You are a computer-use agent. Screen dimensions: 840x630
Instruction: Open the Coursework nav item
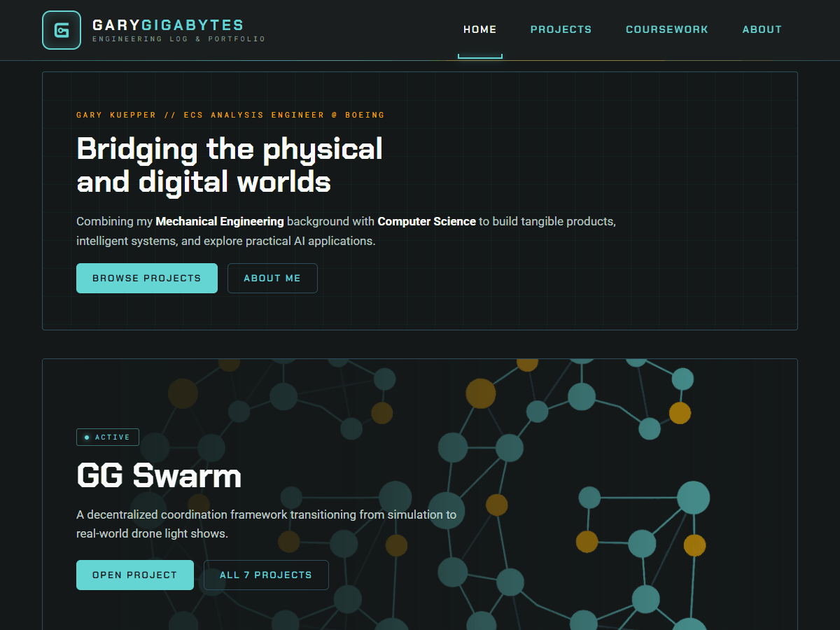667,29
